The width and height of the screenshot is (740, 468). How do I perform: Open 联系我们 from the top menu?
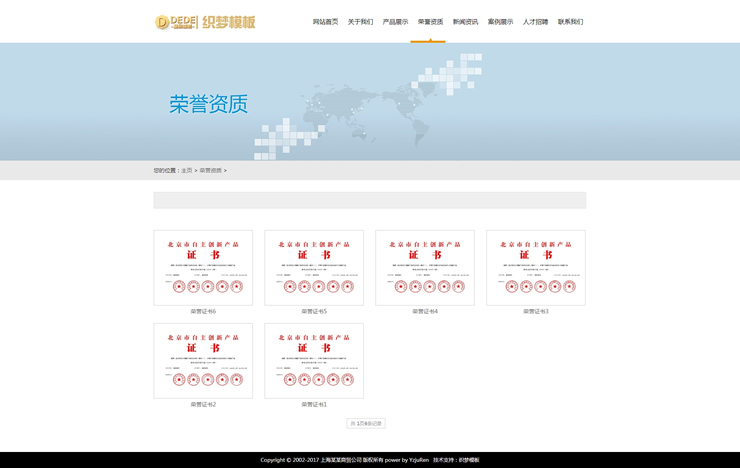tap(570, 22)
